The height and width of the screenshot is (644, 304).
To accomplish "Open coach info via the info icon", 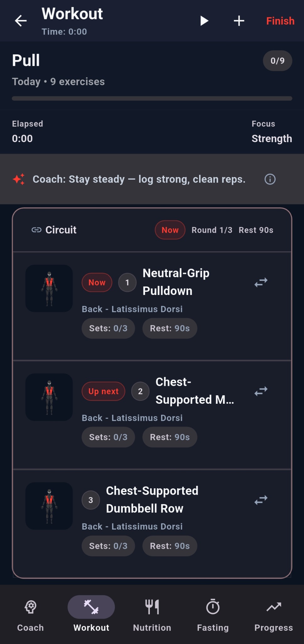I will tap(269, 179).
